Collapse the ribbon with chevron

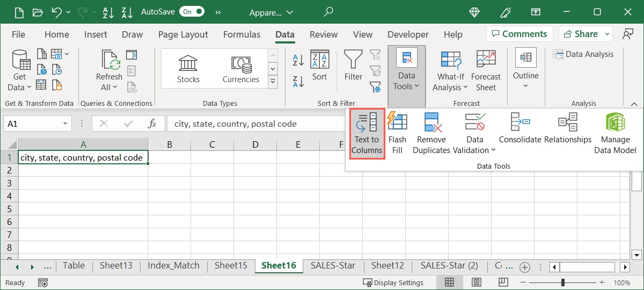[x=634, y=104]
